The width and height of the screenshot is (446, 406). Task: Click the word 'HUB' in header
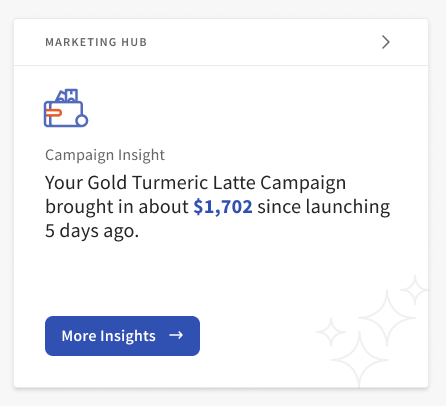(134, 42)
